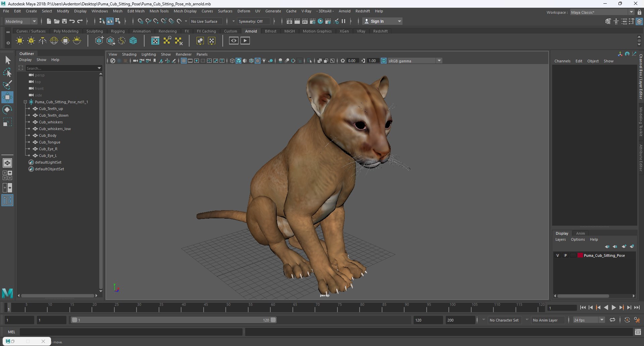Collapse Puma_Cub_Sitting_Pose_ncl1_1 group in Outliner

pyautogui.click(x=25, y=102)
